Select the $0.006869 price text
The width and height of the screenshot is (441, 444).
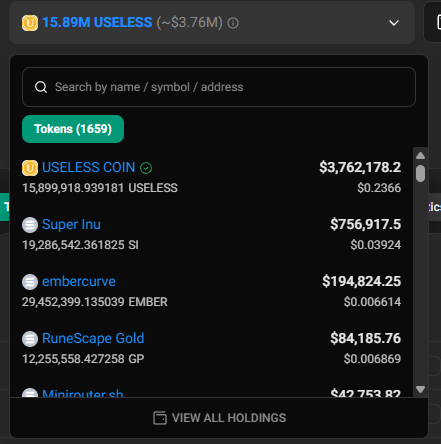[372, 359]
